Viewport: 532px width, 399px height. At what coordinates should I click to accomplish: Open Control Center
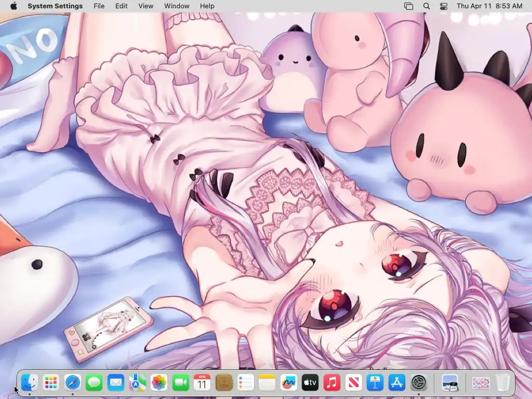[x=444, y=6]
